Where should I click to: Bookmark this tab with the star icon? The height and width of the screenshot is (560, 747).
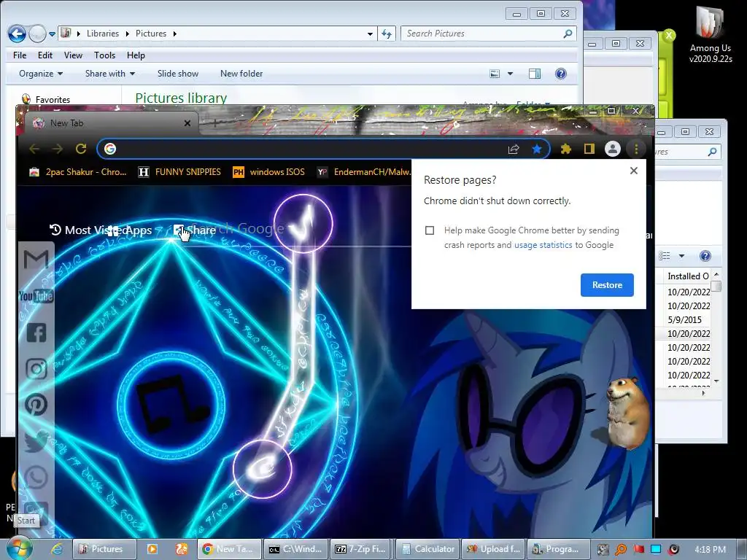coord(537,149)
